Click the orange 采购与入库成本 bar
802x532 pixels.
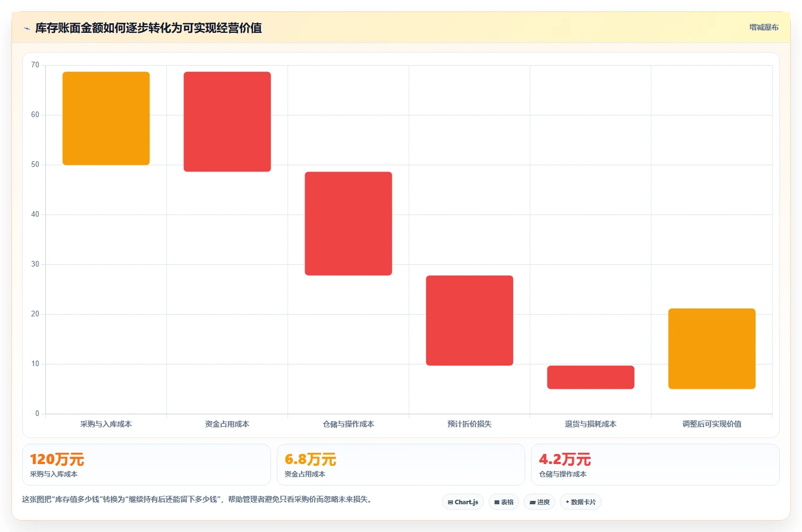click(106, 118)
